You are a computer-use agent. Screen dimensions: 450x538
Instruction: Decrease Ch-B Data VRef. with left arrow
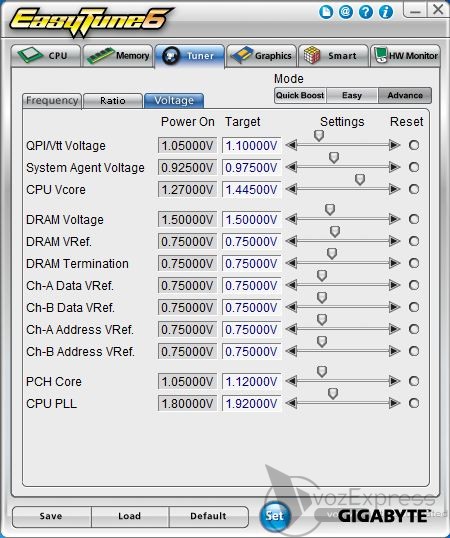(x=291, y=307)
